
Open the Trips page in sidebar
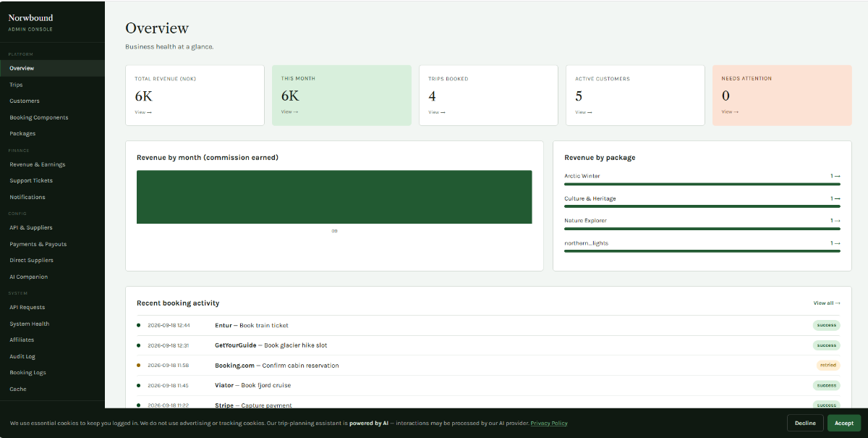pos(16,85)
